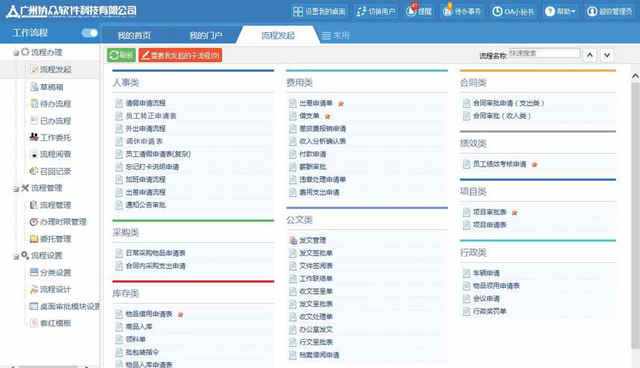Open the 帮助 help dropdown
Image resolution: width=640 pixels, height=368 pixels.
560,11
